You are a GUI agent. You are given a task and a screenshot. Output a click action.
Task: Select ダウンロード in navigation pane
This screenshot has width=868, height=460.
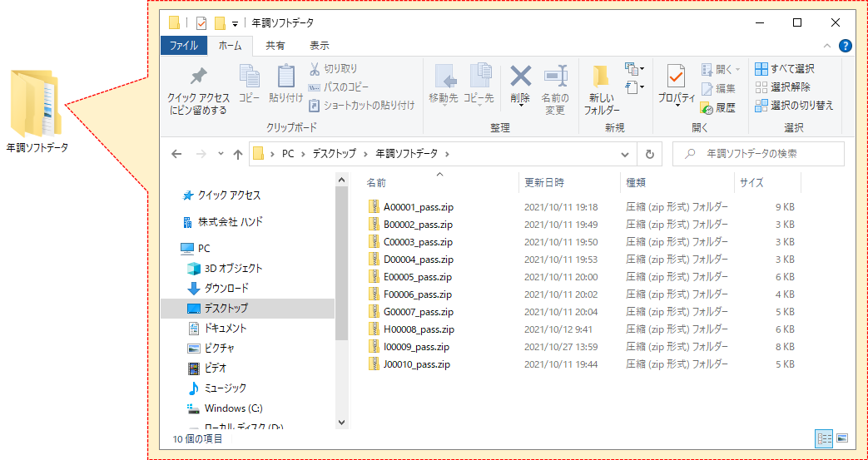[218, 289]
